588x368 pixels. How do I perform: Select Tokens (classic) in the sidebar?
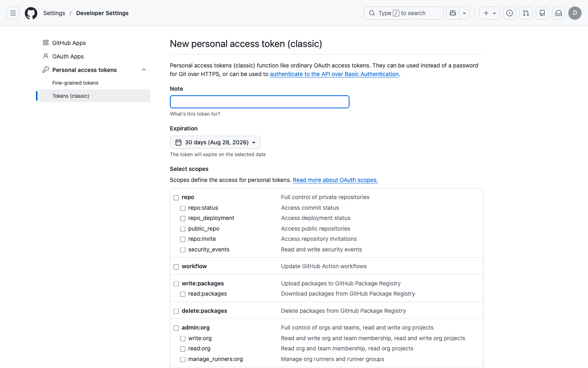[95, 96]
